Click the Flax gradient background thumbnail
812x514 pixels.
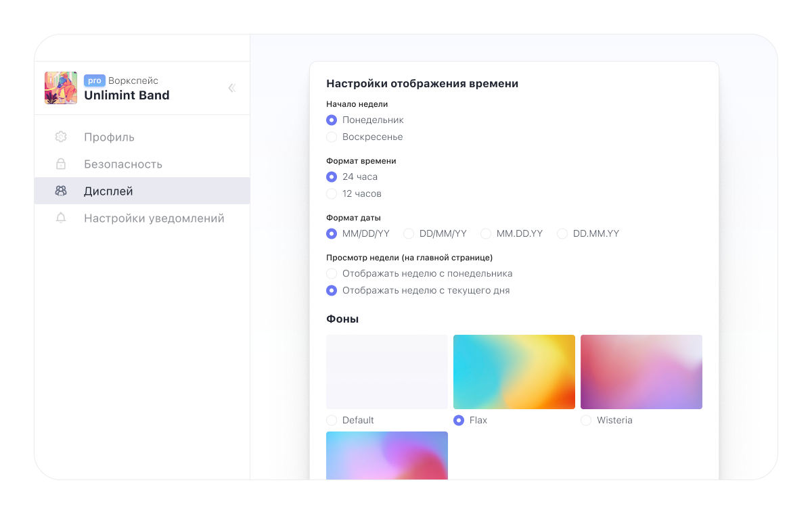click(x=514, y=372)
